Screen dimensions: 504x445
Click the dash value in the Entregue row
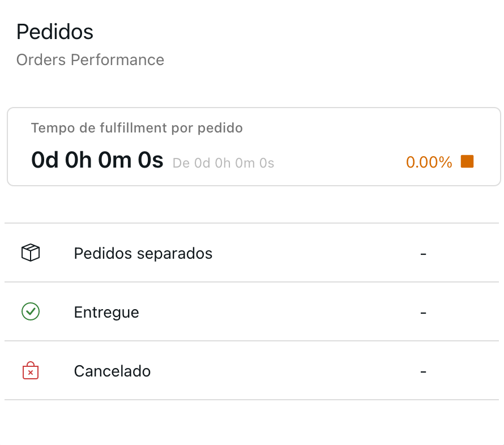tap(423, 312)
